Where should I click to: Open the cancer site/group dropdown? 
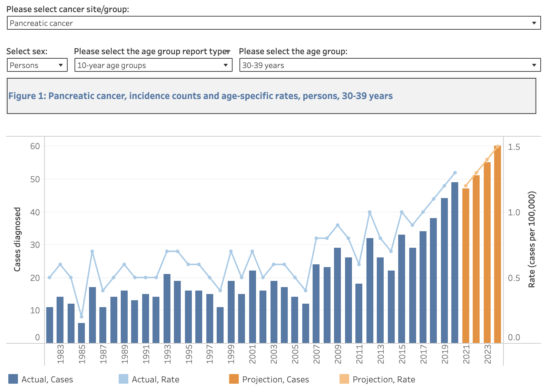tap(273, 23)
